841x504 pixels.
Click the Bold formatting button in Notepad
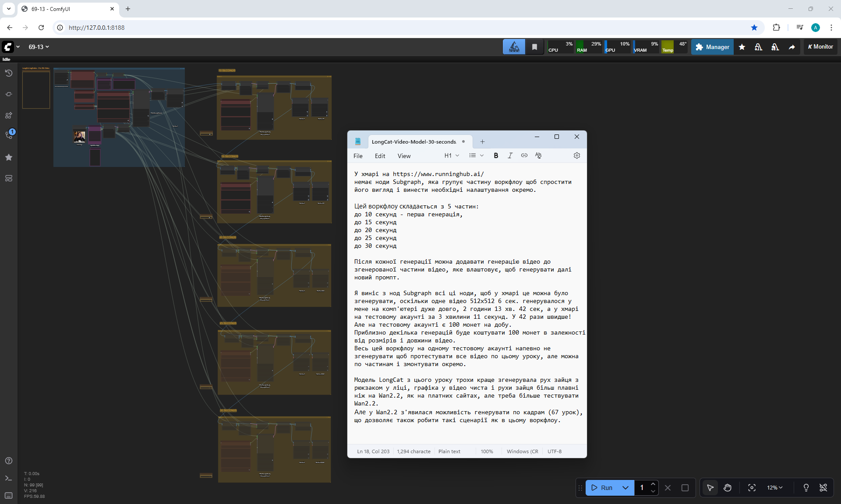(496, 155)
